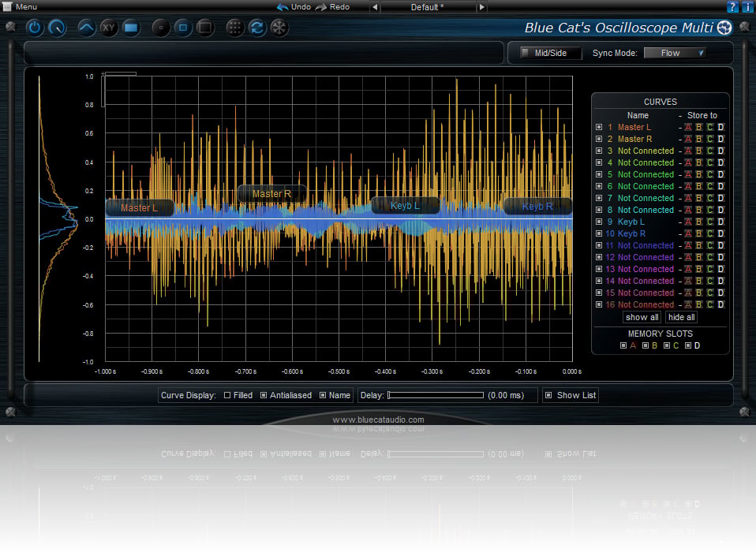The height and width of the screenshot is (552, 756).
Task: Click the Blue Cat globe logo icon
Action: click(x=724, y=28)
